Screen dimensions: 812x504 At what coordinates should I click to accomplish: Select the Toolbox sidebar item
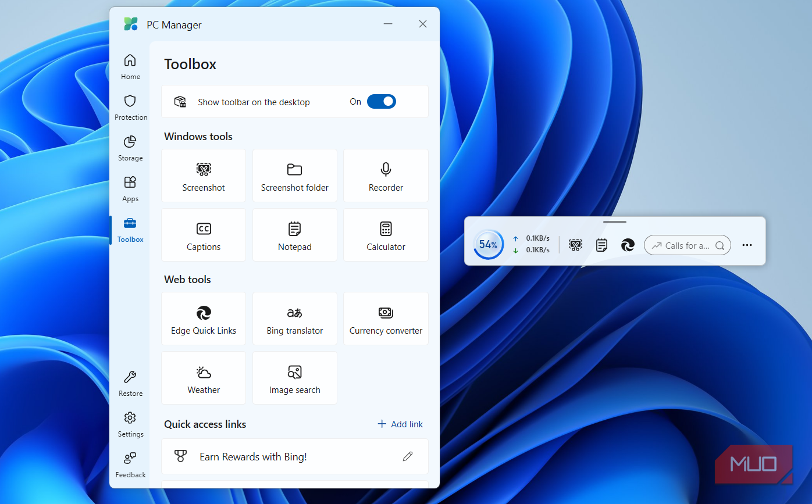coord(130,230)
